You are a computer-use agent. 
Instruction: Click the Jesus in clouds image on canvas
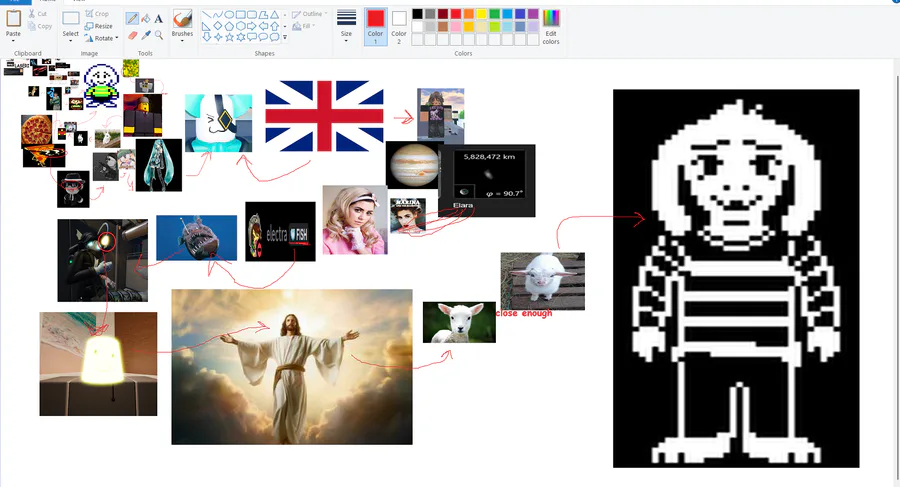click(292, 366)
